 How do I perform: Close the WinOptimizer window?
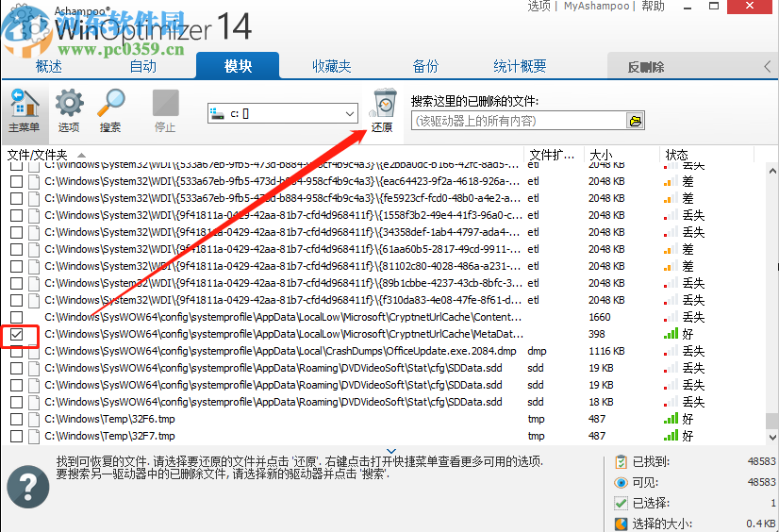(x=750, y=7)
